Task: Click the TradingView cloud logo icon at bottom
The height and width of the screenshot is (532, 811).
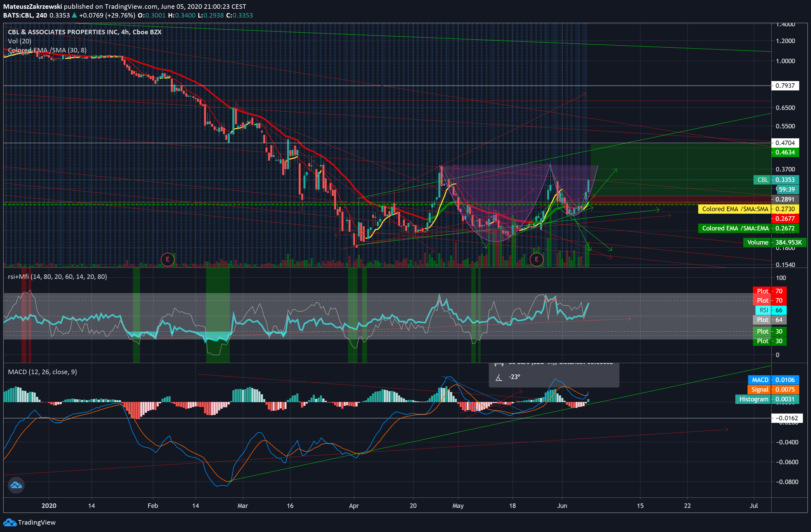Action: click(x=10, y=522)
